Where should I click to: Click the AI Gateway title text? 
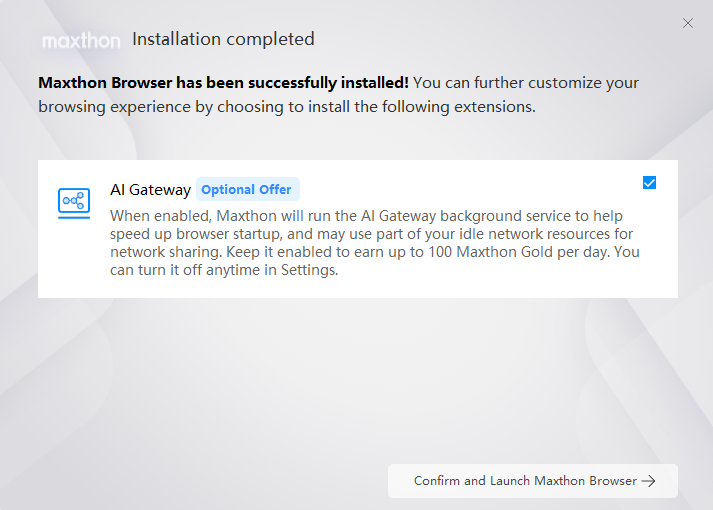coord(151,190)
